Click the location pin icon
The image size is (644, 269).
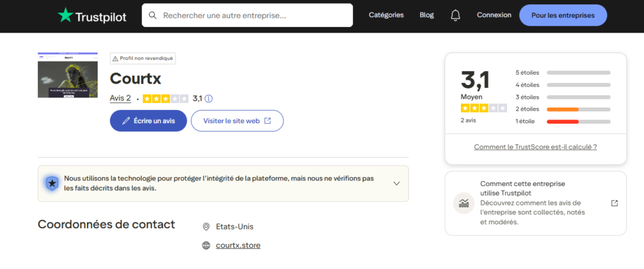click(206, 227)
